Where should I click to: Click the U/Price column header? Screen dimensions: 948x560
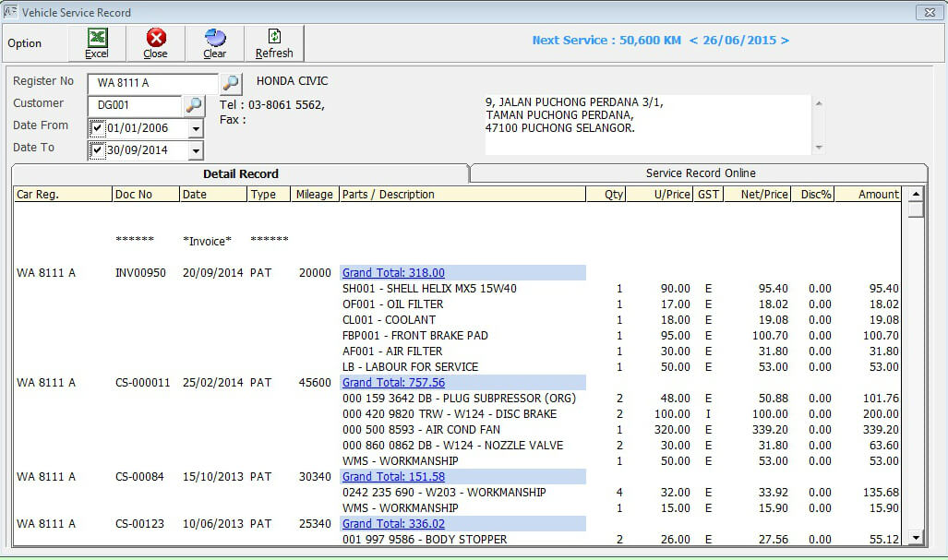[660, 195]
